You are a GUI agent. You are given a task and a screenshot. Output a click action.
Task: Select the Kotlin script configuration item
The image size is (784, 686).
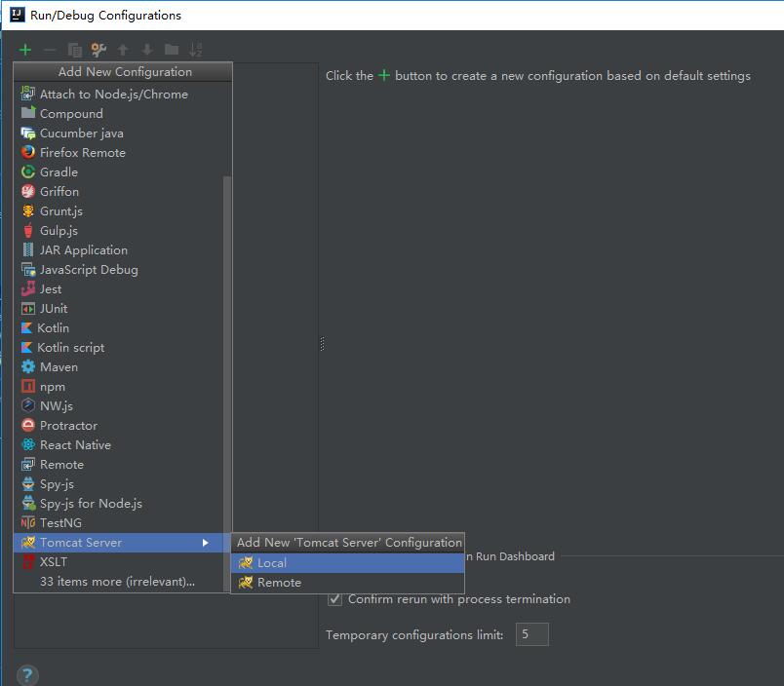coord(70,348)
